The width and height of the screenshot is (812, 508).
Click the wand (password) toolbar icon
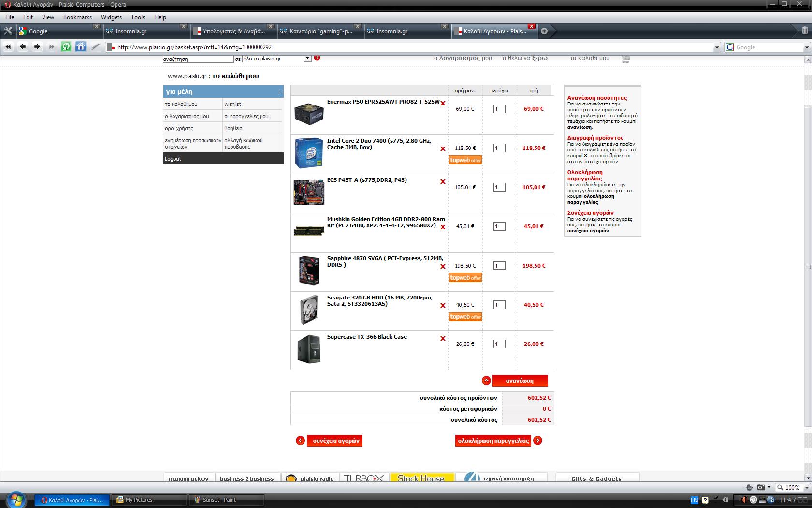pyautogui.click(x=96, y=47)
